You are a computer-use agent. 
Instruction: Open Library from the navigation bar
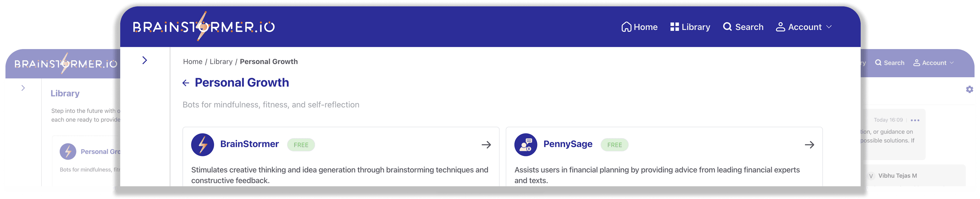pos(690,27)
